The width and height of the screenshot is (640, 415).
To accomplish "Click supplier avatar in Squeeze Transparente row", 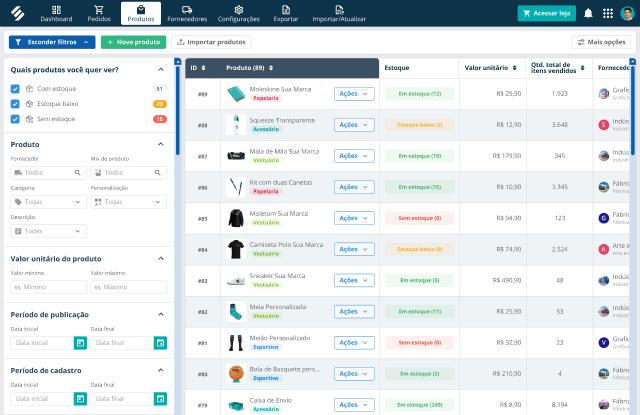I will point(604,125).
